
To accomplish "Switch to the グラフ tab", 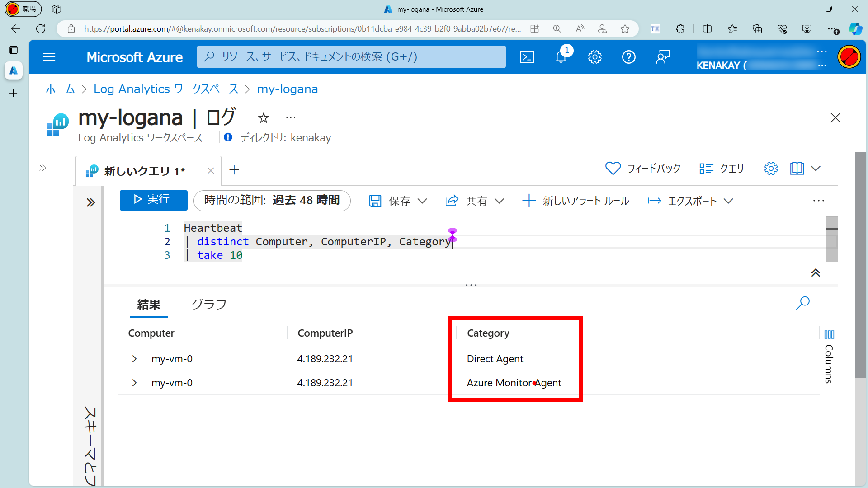I will [208, 305].
